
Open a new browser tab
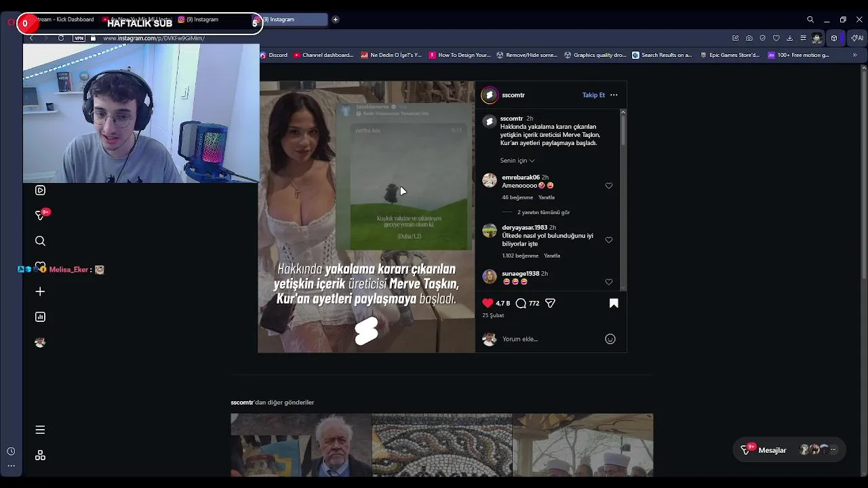(335, 20)
